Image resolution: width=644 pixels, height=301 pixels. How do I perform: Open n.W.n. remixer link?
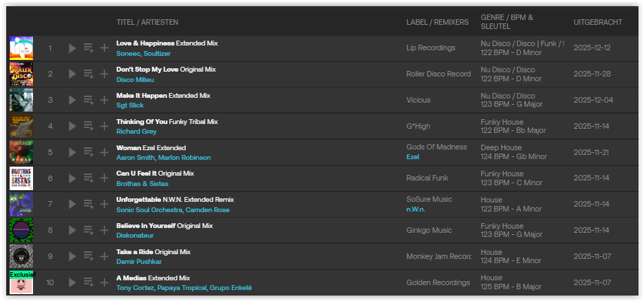point(417,209)
